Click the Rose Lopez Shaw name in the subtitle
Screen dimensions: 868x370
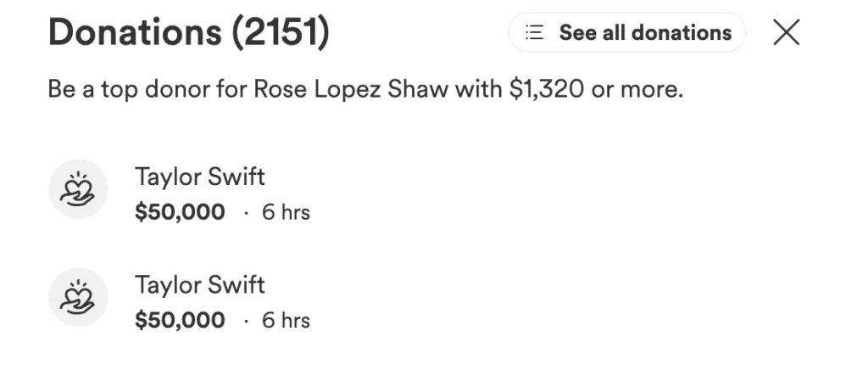(x=350, y=89)
